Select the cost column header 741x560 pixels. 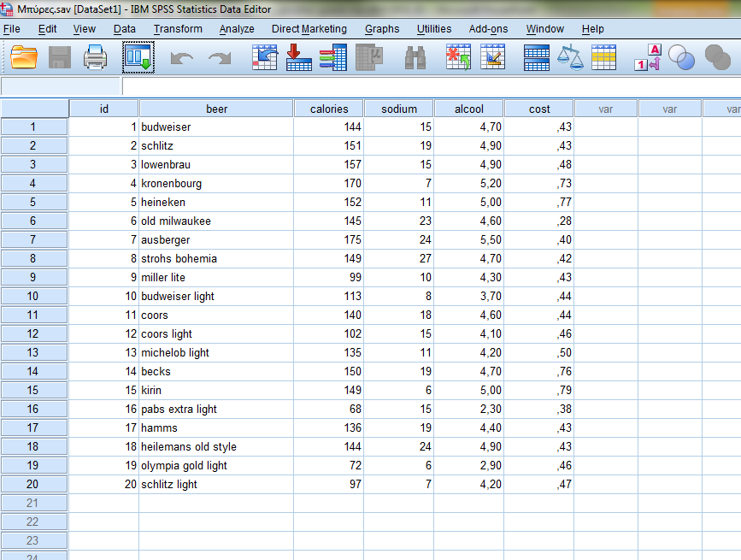[539, 109]
